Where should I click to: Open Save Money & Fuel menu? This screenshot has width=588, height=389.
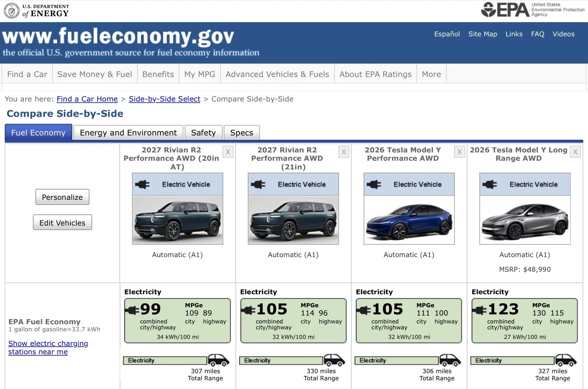[95, 74]
